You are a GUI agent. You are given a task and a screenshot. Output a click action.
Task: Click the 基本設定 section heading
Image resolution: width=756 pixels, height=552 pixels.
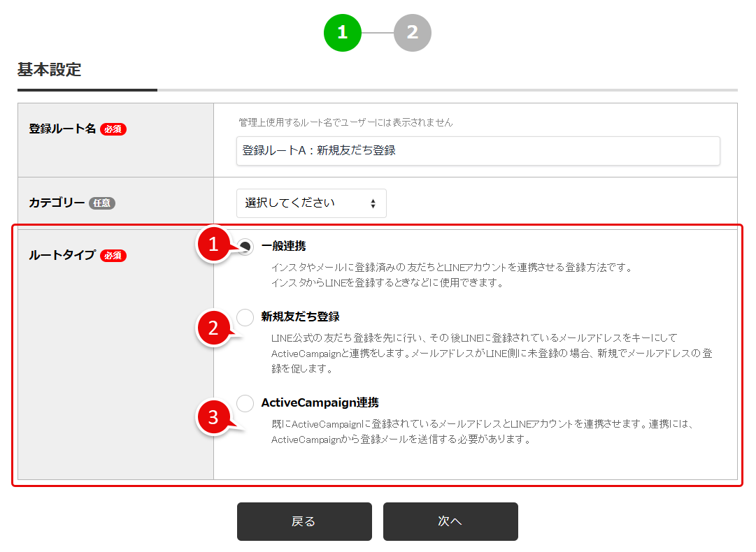click(x=49, y=70)
